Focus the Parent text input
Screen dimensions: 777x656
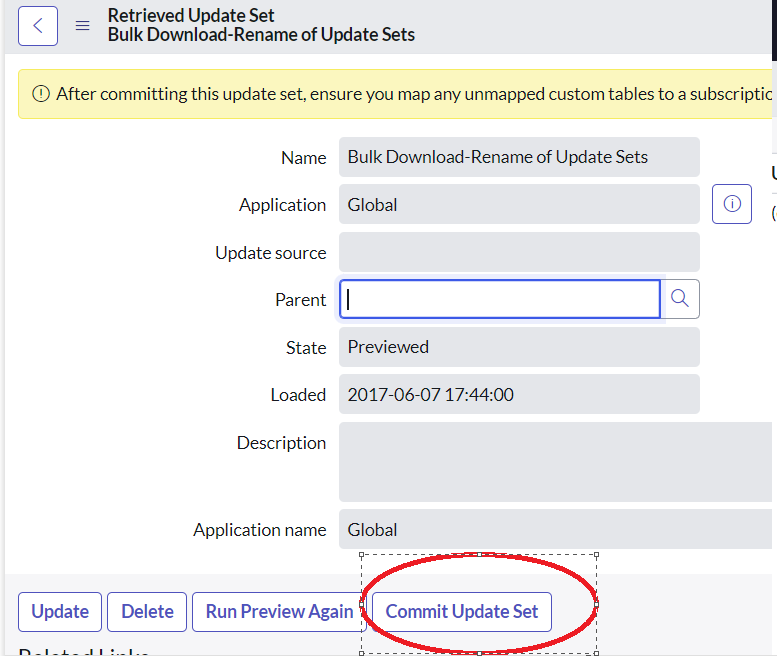[x=500, y=299]
